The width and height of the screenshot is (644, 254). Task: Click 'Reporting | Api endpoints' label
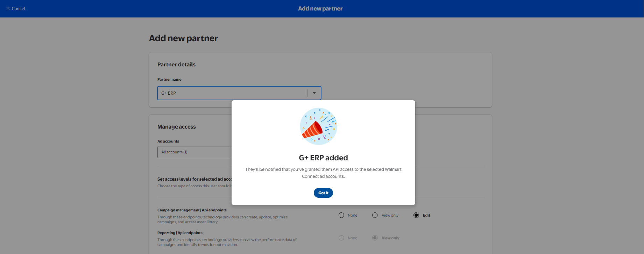[180, 233]
